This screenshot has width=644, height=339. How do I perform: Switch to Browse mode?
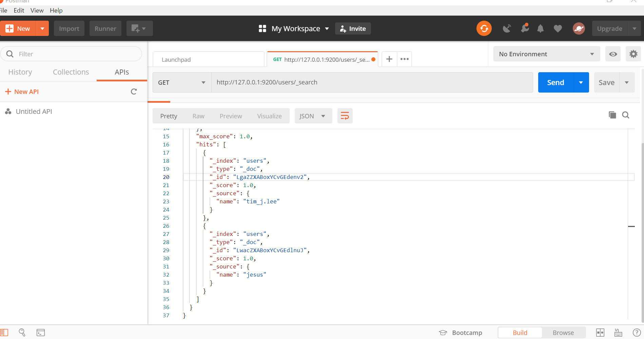(563, 333)
